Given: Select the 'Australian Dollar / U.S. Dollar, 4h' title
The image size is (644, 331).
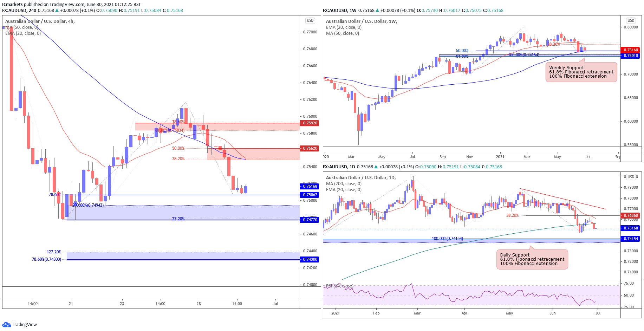Looking at the screenshot, I should (x=40, y=21).
